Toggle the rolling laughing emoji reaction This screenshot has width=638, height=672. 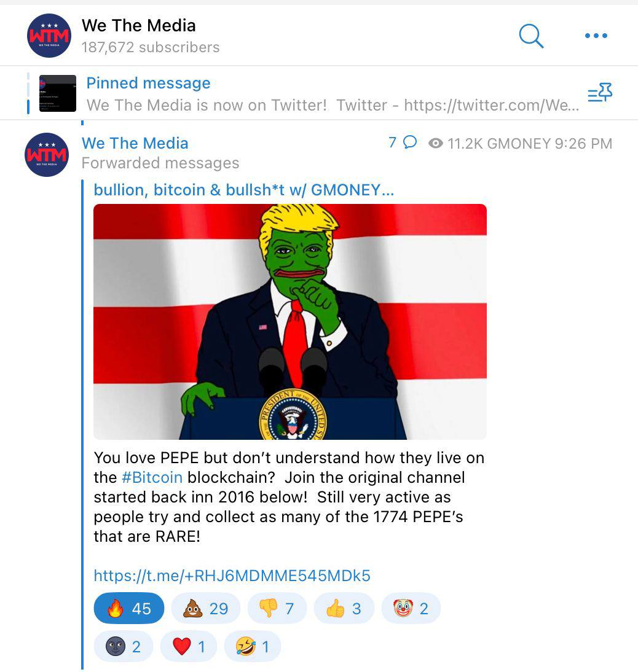pos(253,646)
